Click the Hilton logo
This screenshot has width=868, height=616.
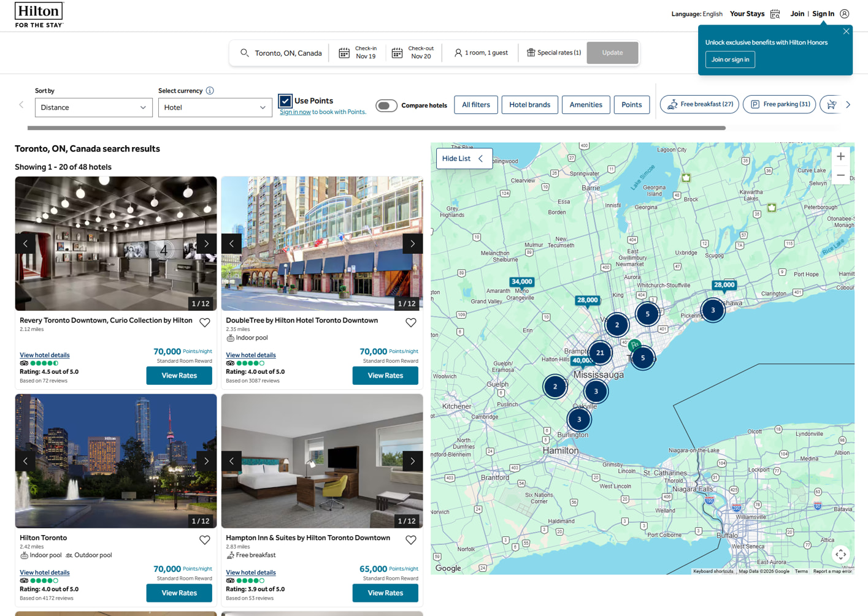39,15
